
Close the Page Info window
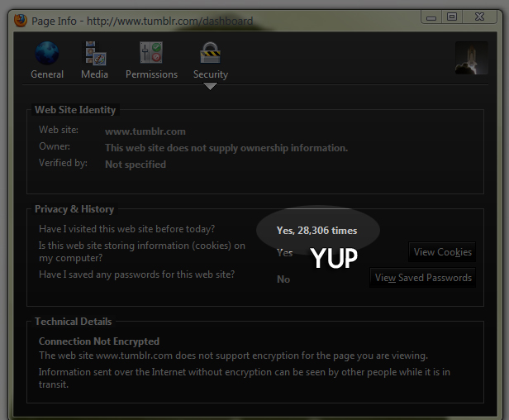479,17
